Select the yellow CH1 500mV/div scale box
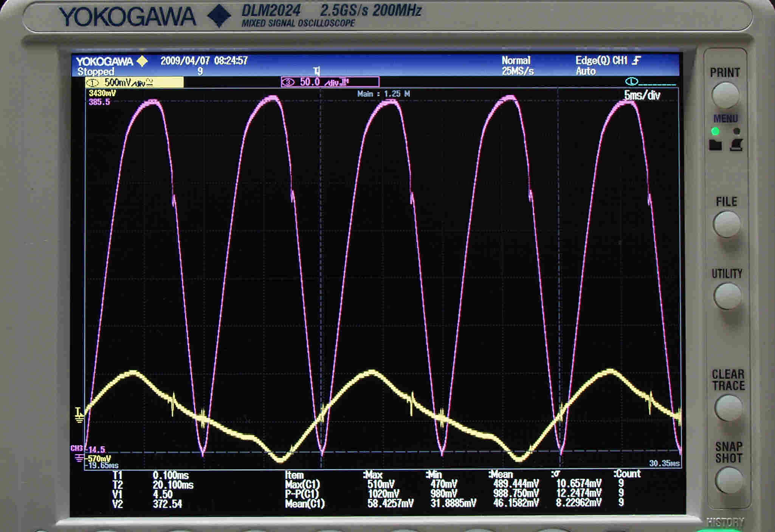Viewport: 775px width, 532px height. click(x=135, y=82)
